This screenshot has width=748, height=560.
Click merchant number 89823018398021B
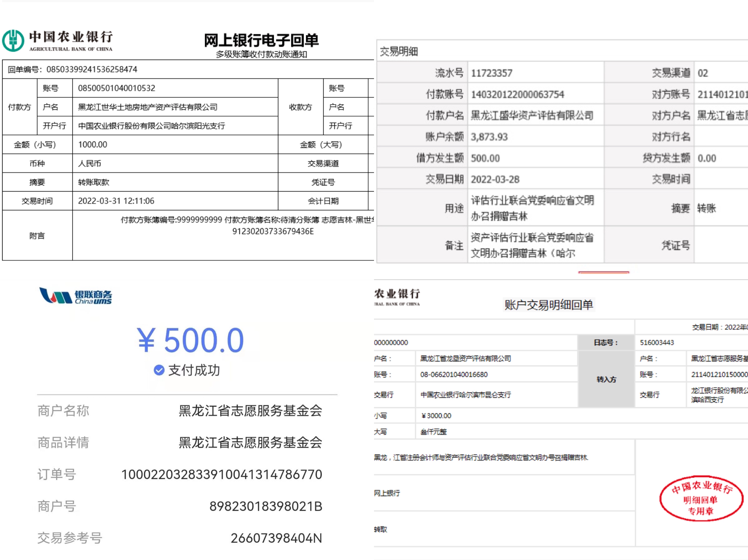point(266,506)
